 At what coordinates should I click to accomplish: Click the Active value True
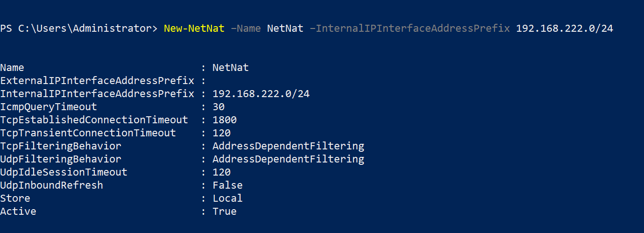point(224,212)
